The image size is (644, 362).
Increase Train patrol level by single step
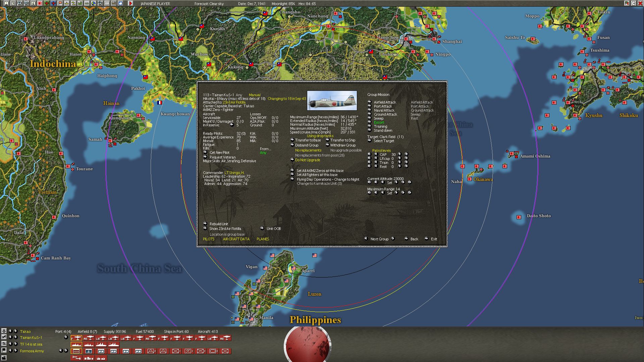point(399,162)
